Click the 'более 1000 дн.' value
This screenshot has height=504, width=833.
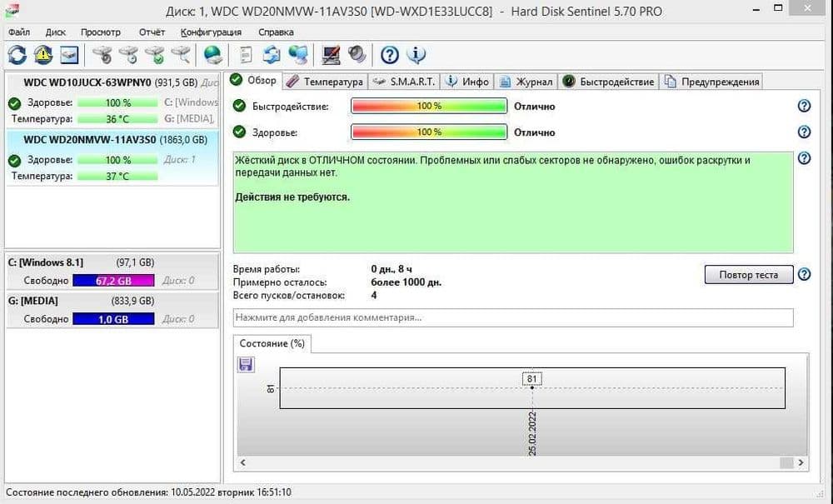point(406,282)
